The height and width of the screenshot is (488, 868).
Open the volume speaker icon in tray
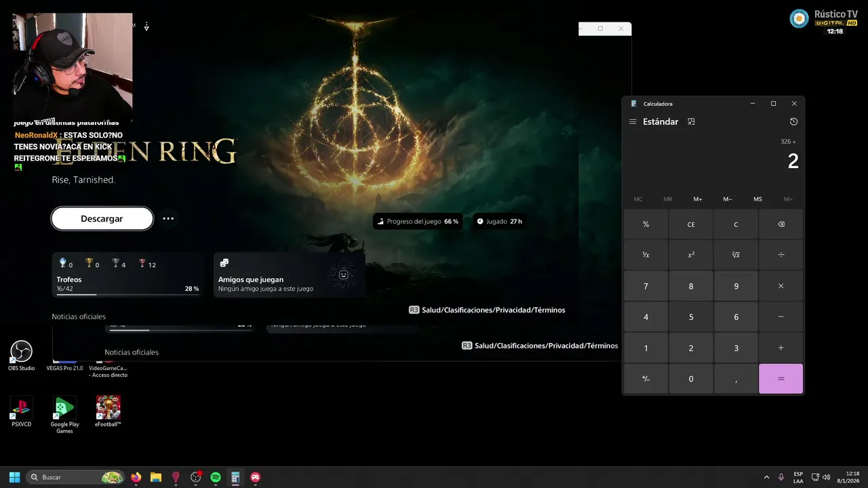[x=826, y=477]
